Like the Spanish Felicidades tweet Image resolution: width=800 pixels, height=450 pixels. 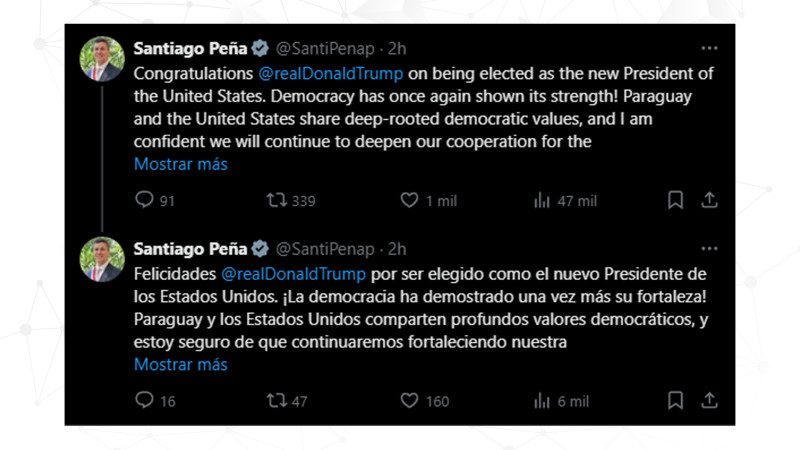tap(409, 400)
